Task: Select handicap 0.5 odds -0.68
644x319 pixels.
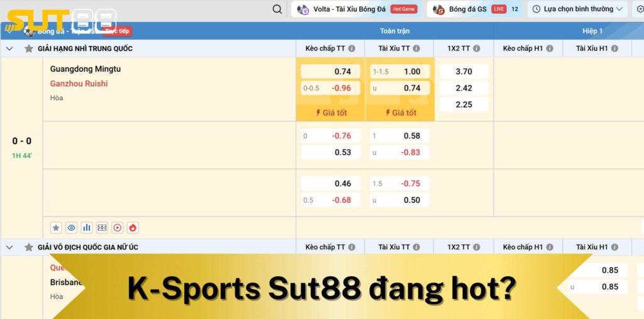Action: [x=331, y=200]
